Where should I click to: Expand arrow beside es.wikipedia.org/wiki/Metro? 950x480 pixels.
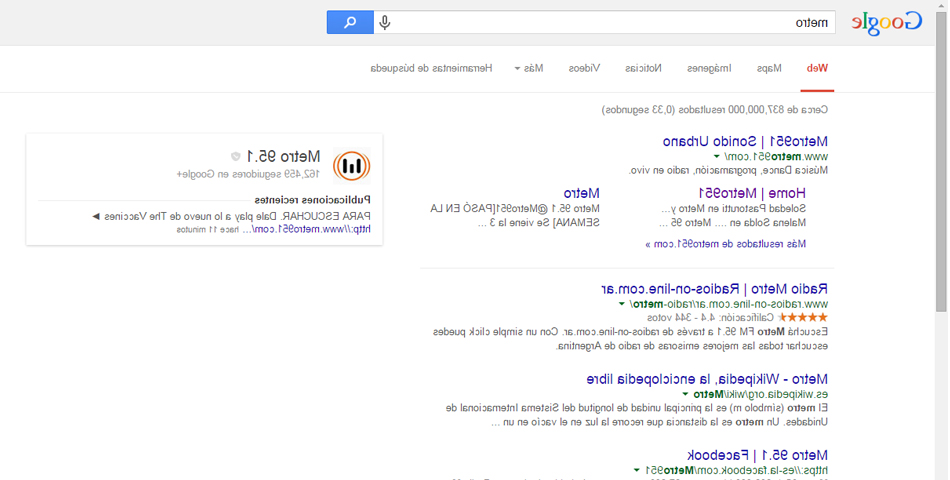[x=686, y=395]
